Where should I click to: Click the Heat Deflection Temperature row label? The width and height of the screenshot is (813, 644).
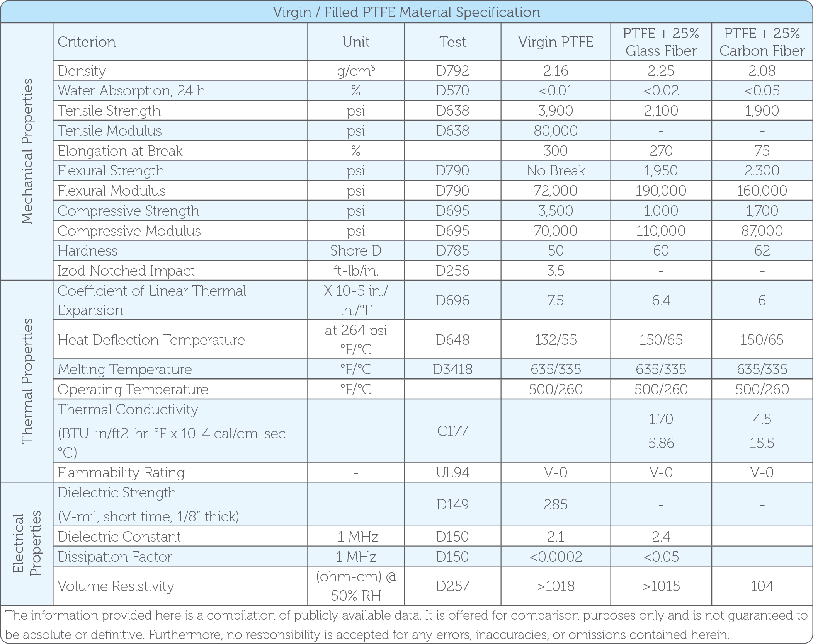(151, 340)
